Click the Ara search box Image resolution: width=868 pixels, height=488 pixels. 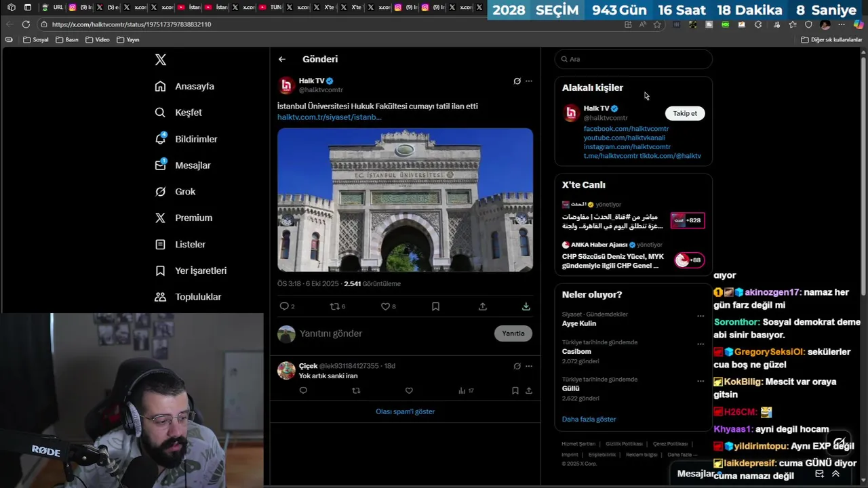point(633,59)
